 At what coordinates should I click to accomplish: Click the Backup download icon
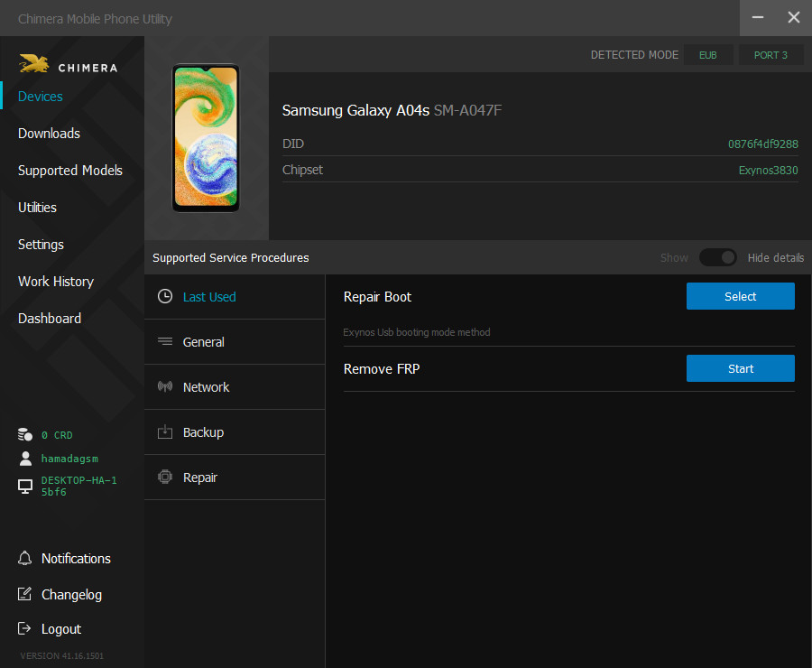point(165,431)
